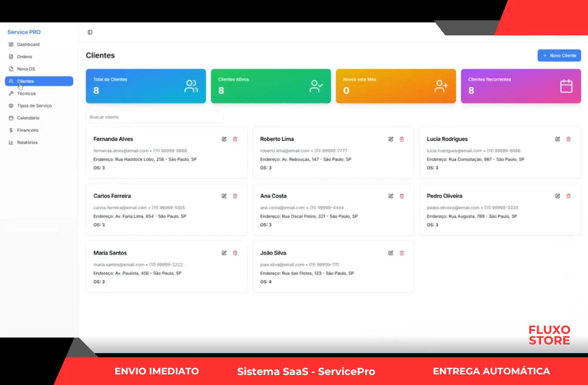588x385 pixels.
Task: Go to Ordens in sidebar
Action: coord(25,57)
